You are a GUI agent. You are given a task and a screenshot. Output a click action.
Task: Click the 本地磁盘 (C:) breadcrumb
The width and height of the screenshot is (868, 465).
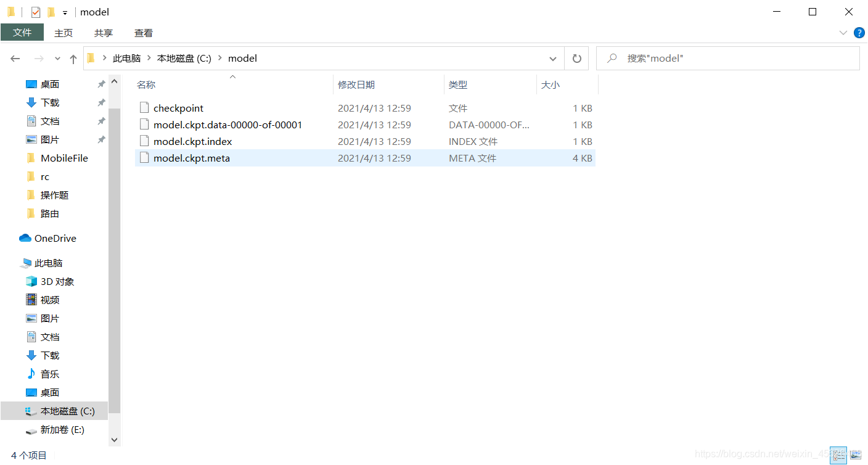[184, 59]
